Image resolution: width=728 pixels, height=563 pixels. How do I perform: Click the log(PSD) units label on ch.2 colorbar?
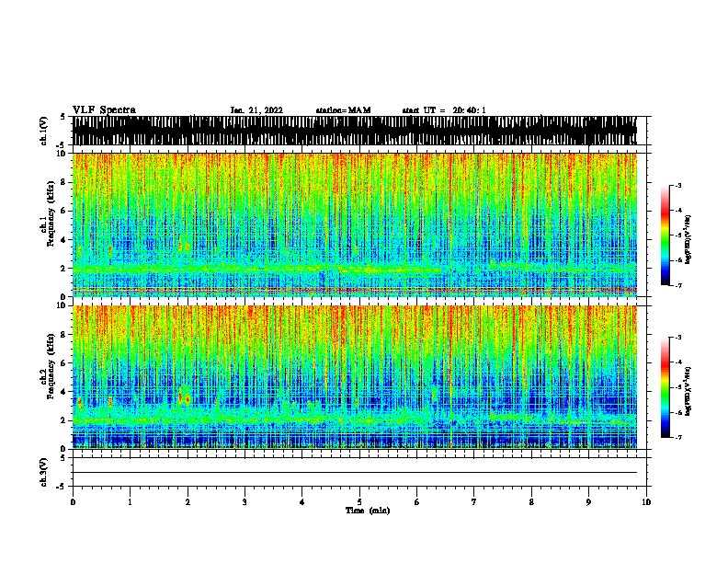pyautogui.click(x=688, y=391)
